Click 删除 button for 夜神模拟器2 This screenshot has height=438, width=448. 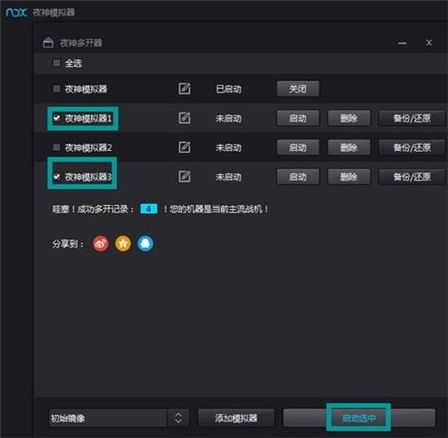pyautogui.click(x=349, y=147)
